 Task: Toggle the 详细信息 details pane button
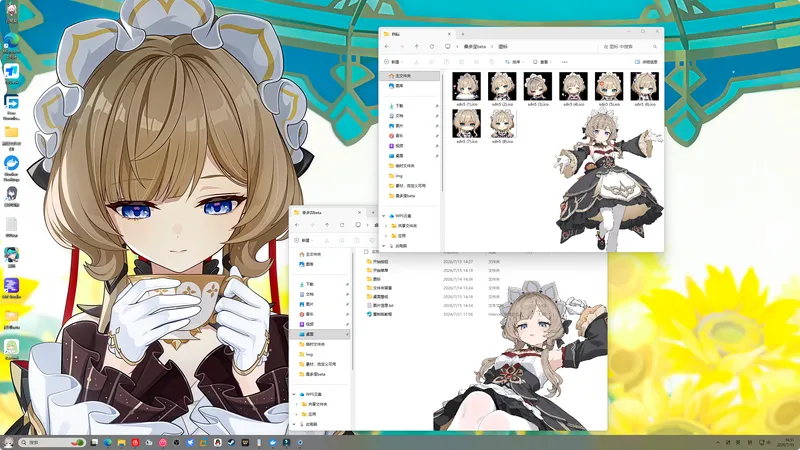coord(646,62)
